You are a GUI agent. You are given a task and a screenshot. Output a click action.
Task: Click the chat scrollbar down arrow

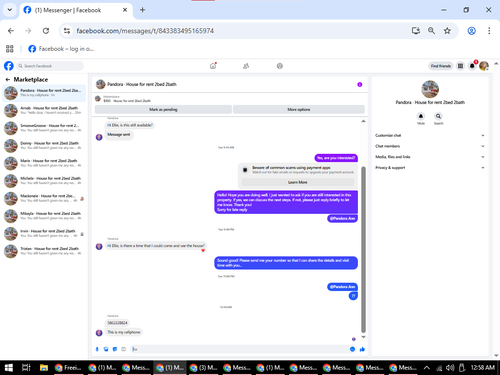[x=363, y=337]
